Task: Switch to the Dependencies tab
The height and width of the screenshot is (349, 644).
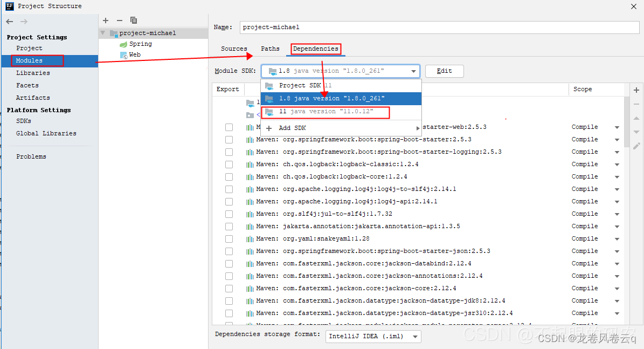Action: pyautogui.click(x=315, y=49)
